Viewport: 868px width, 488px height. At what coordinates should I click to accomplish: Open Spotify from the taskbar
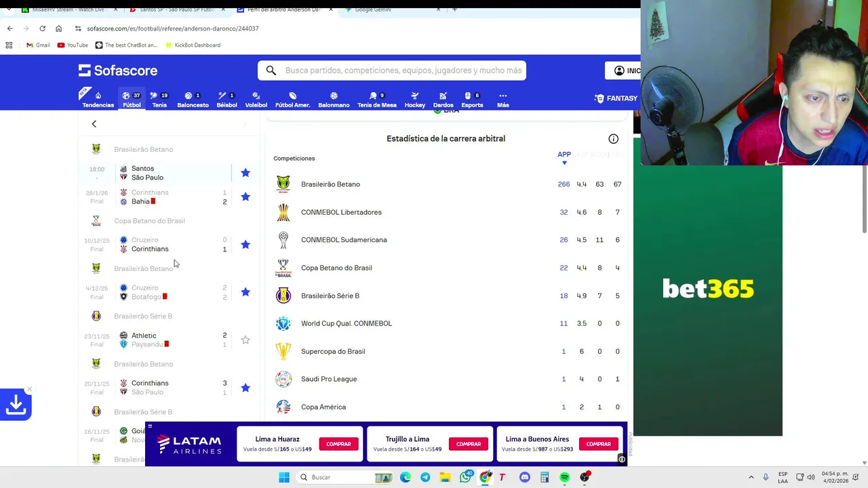564,477
